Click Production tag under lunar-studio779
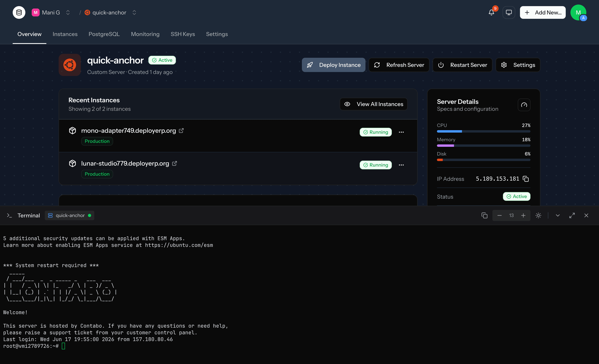 click(x=97, y=174)
